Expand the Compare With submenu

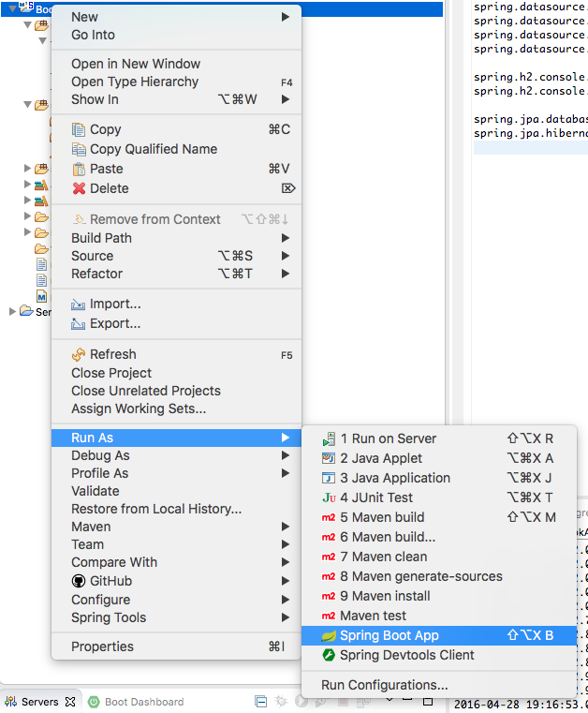point(176,562)
